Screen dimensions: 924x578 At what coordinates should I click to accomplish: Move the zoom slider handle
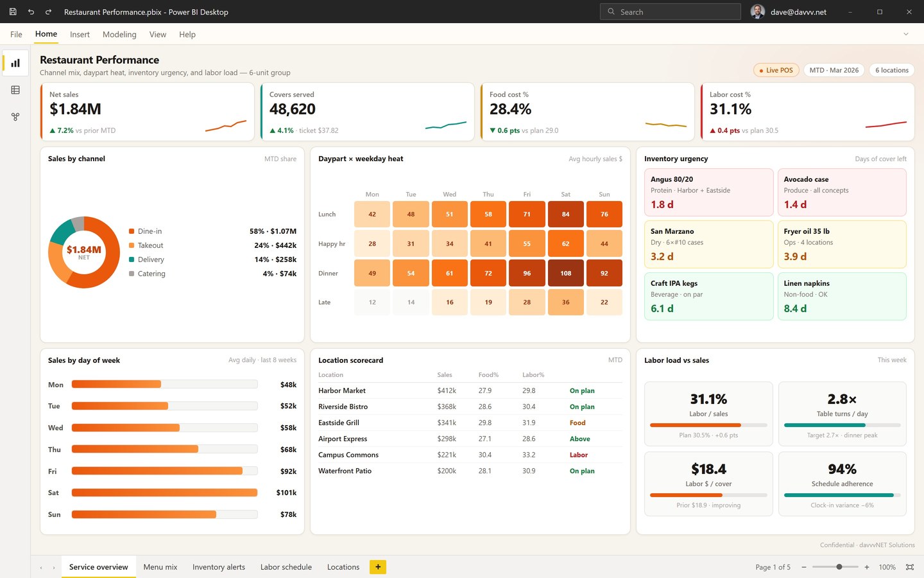point(839,566)
